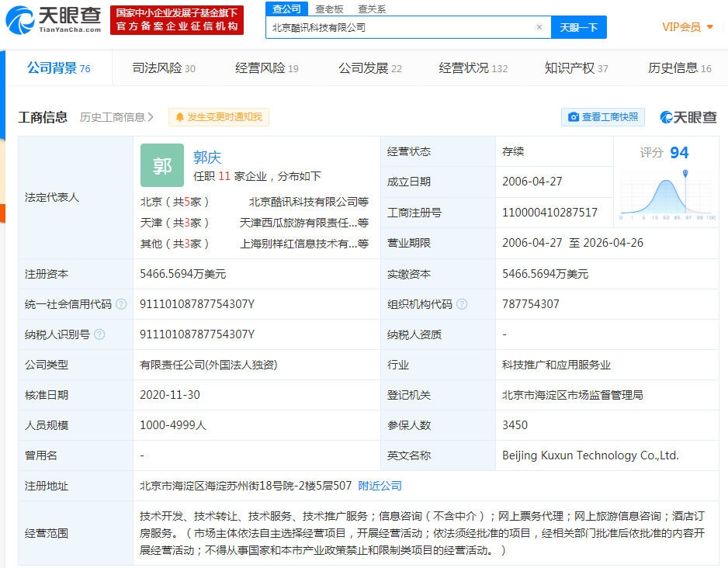Screen dimensions: 728x568
Task: Open the VIP会员 dropdown menu
Action: click(687, 27)
